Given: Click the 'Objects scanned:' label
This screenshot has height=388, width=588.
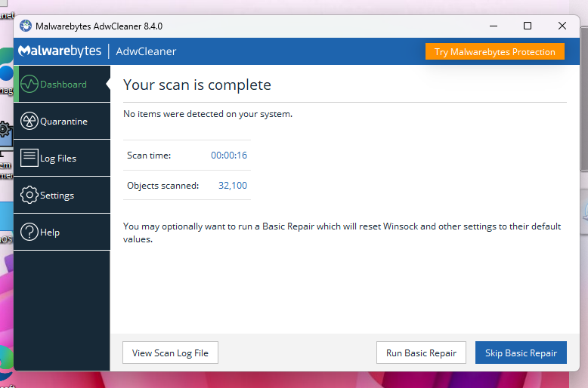Looking at the screenshot, I should click(162, 186).
